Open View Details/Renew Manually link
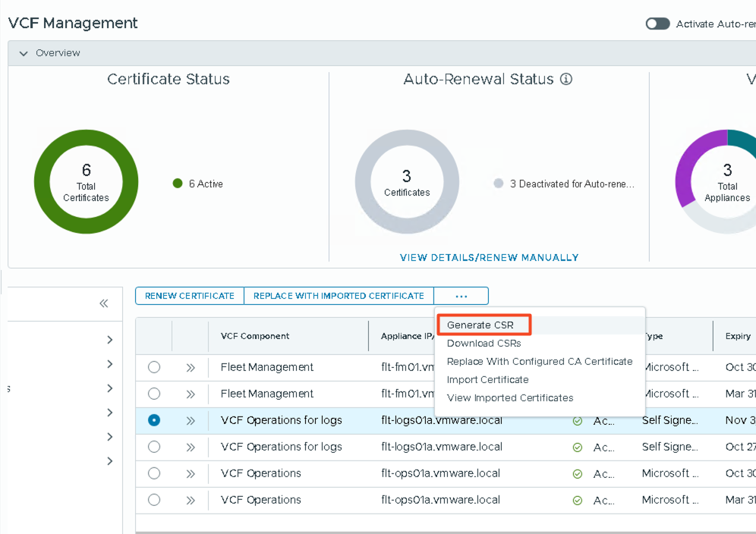Screen dimensions: 756x534 click(x=489, y=258)
